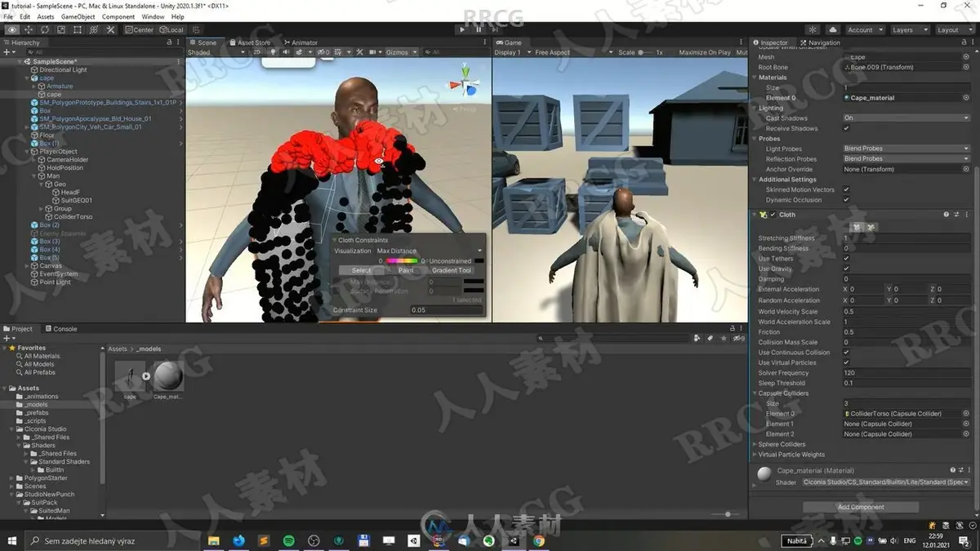Viewport: 980px width, 551px height.
Task: Select the Rotate tool
Action: pyautogui.click(x=44, y=29)
